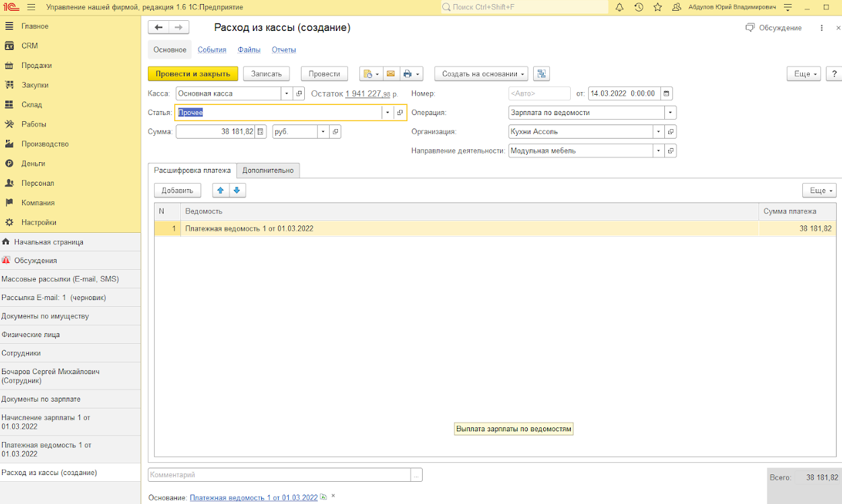The image size is (842, 504).
Task: Click the document structure icon
Action: click(x=540, y=74)
